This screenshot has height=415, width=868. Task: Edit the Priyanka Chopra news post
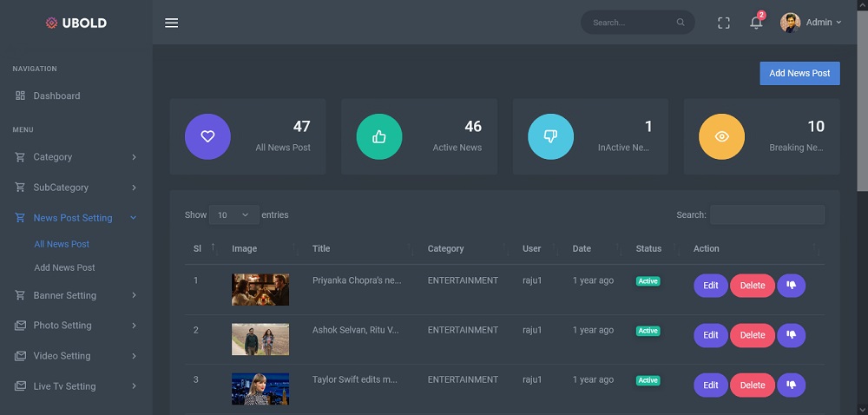711,286
